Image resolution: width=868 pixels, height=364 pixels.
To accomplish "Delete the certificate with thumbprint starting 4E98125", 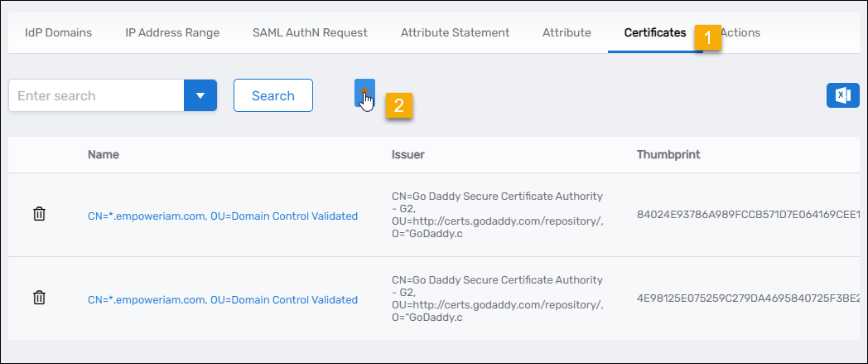I will coord(39,298).
